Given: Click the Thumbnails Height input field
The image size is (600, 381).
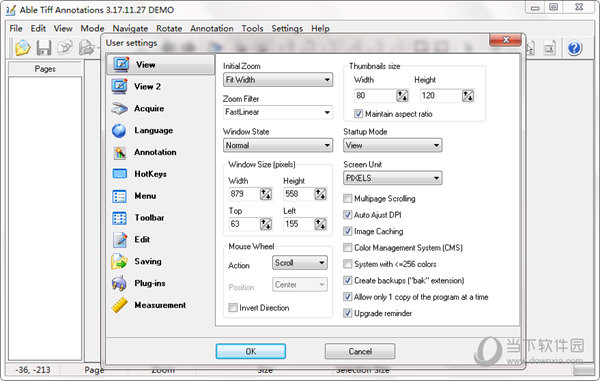Looking at the screenshot, I should [x=441, y=96].
